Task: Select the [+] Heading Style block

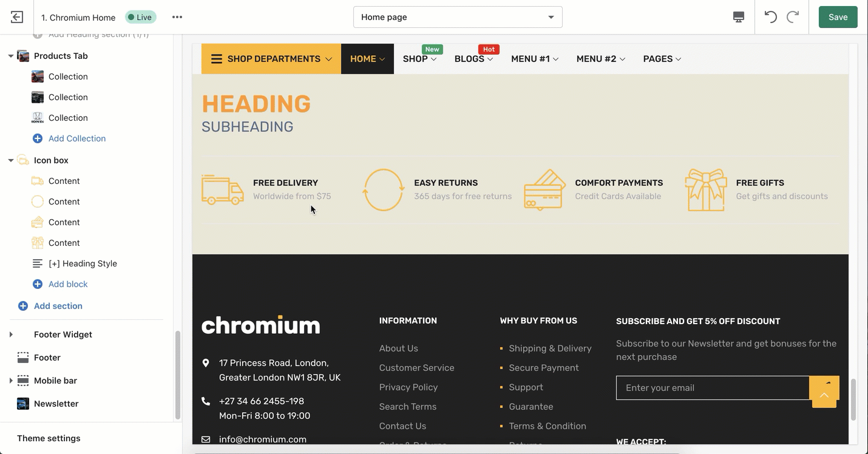Action: (x=83, y=263)
